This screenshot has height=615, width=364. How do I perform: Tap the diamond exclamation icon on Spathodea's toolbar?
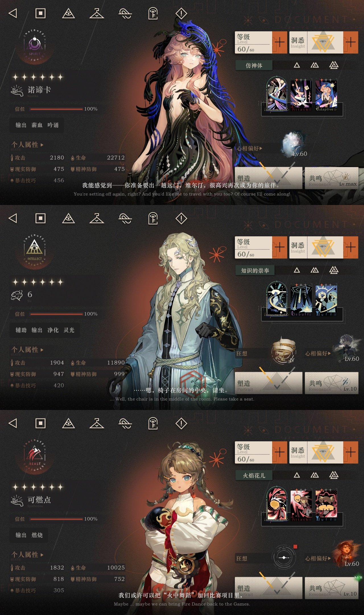coord(181,423)
